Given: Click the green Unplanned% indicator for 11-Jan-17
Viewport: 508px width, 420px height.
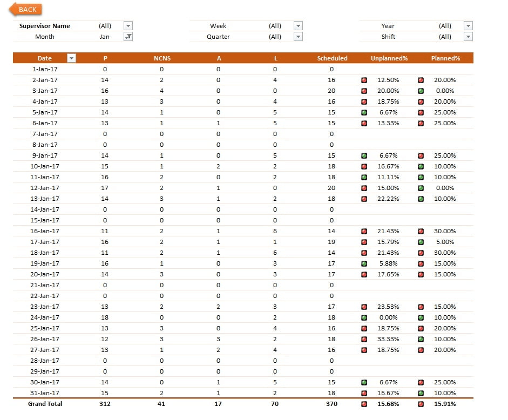Looking at the screenshot, I should pyautogui.click(x=364, y=177).
